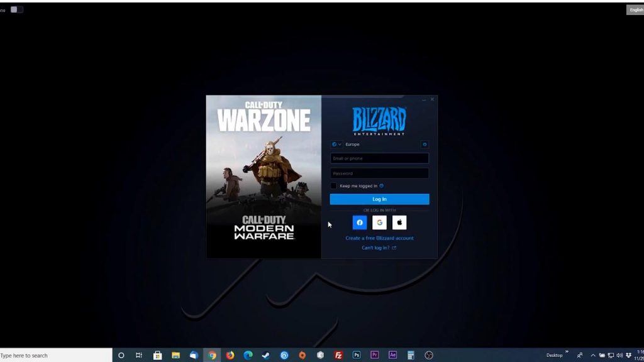Launch FileZilla from the taskbar
The width and height of the screenshot is (644, 362).
click(x=338, y=356)
